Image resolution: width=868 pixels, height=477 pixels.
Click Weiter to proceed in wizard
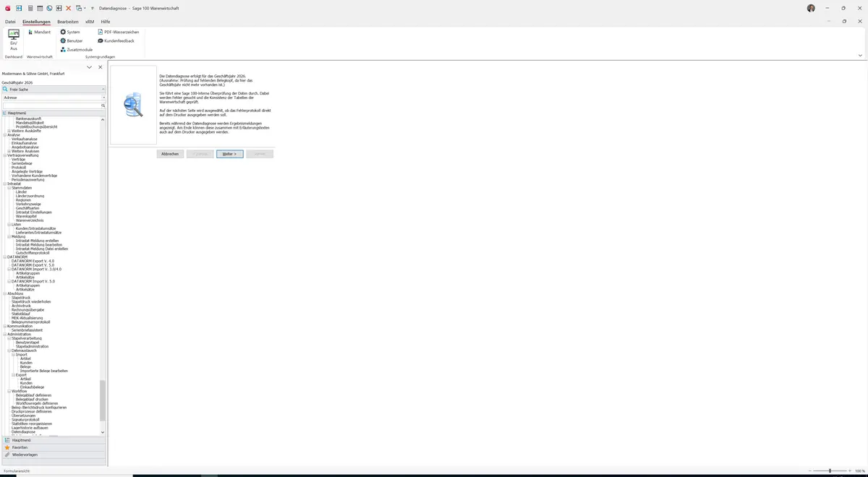tap(229, 154)
